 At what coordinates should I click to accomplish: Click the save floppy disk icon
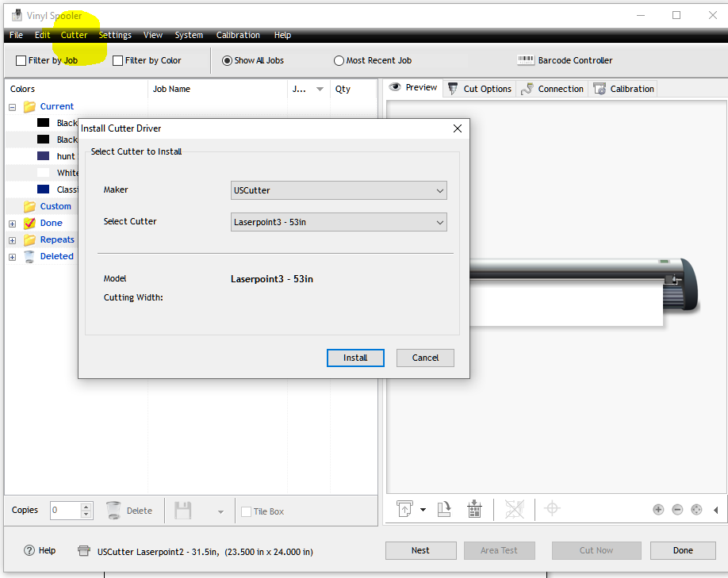pos(183,511)
